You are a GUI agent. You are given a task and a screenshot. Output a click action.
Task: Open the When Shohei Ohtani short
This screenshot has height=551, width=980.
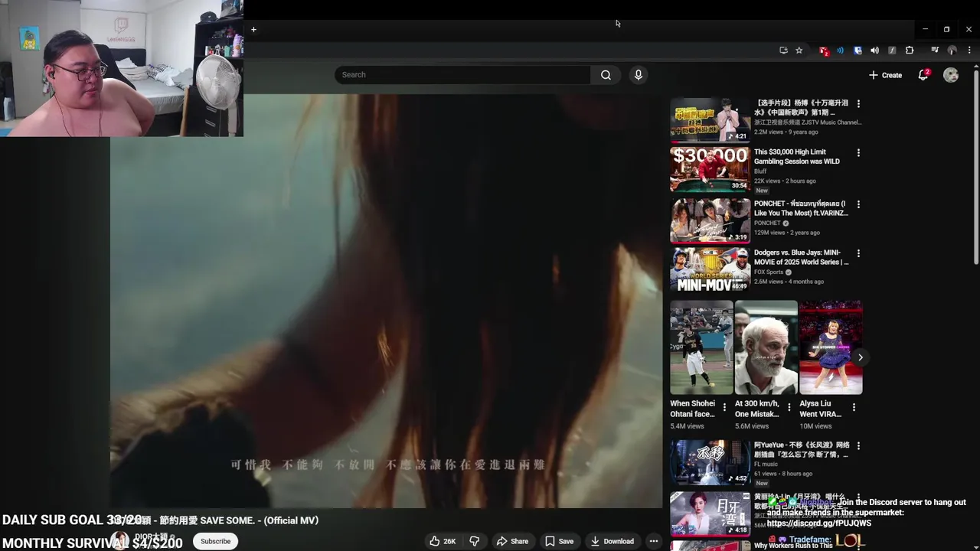701,347
